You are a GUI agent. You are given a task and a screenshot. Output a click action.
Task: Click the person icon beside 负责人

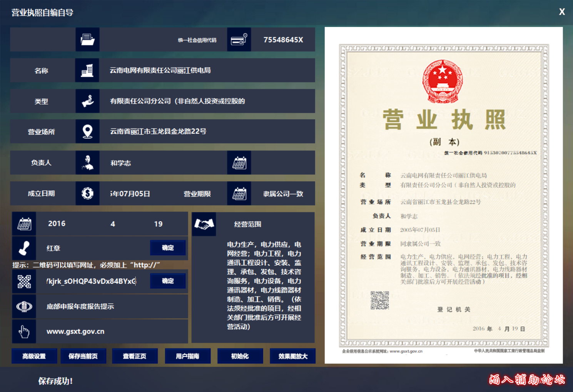pyautogui.click(x=87, y=163)
